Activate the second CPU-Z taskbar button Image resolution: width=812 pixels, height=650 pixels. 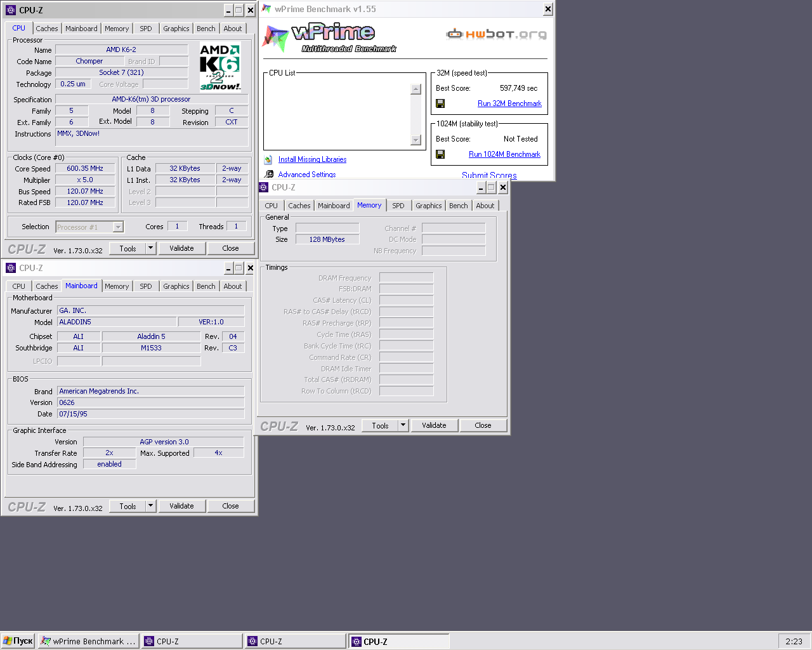point(296,641)
